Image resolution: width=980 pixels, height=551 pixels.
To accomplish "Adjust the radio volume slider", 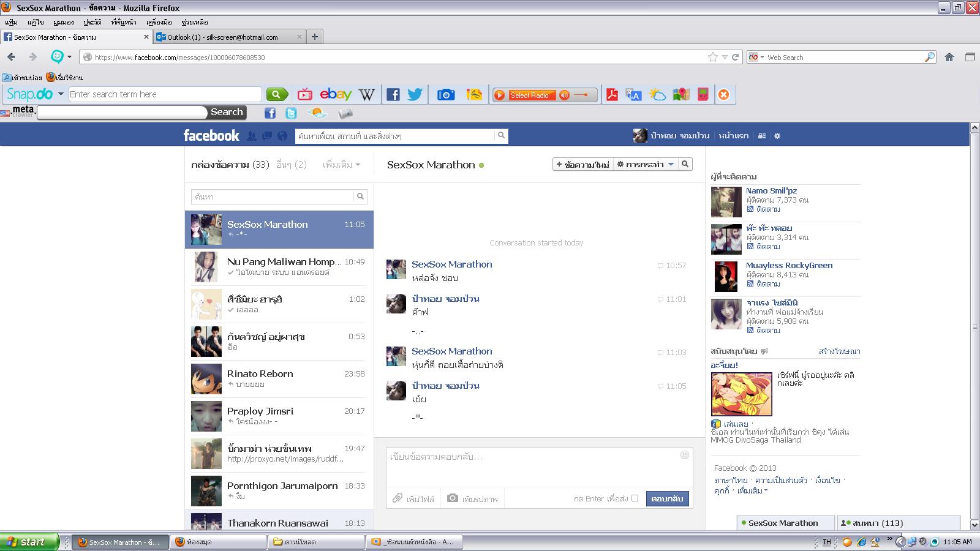I will tap(582, 95).
